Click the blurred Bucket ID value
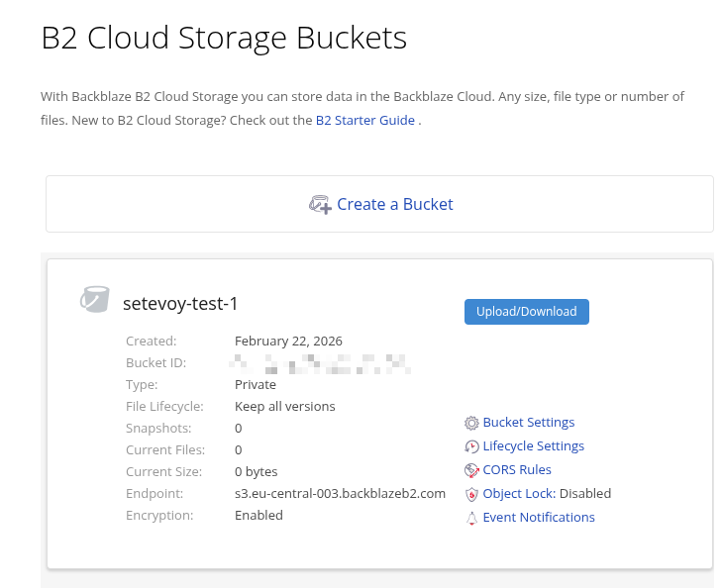 (x=322, y=363)
